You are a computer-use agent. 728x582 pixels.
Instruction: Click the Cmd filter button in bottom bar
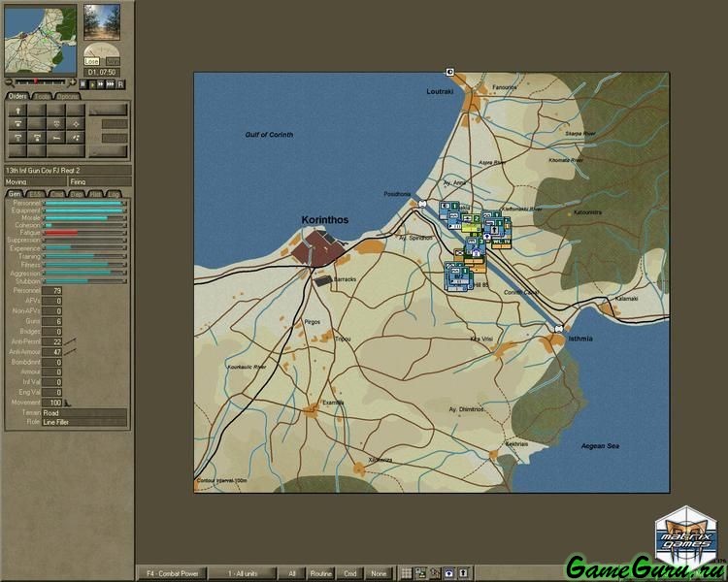pos(350,573)
